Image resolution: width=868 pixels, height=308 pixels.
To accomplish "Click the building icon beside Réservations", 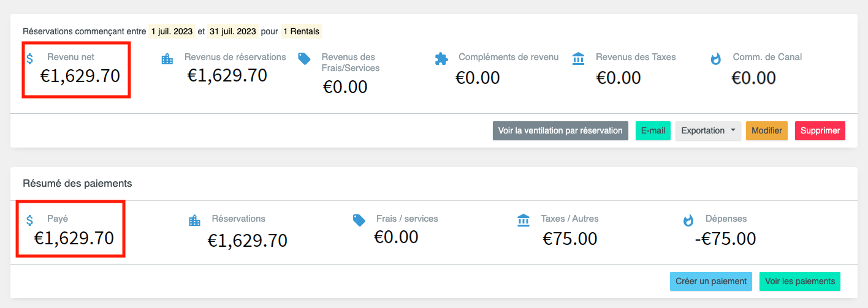I will pyautogui.click(x=194, y=220).
